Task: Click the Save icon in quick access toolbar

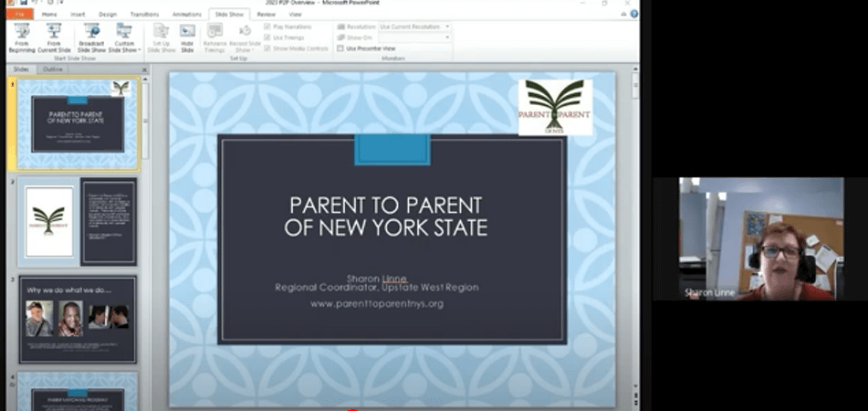Action: tap(24, 3)
